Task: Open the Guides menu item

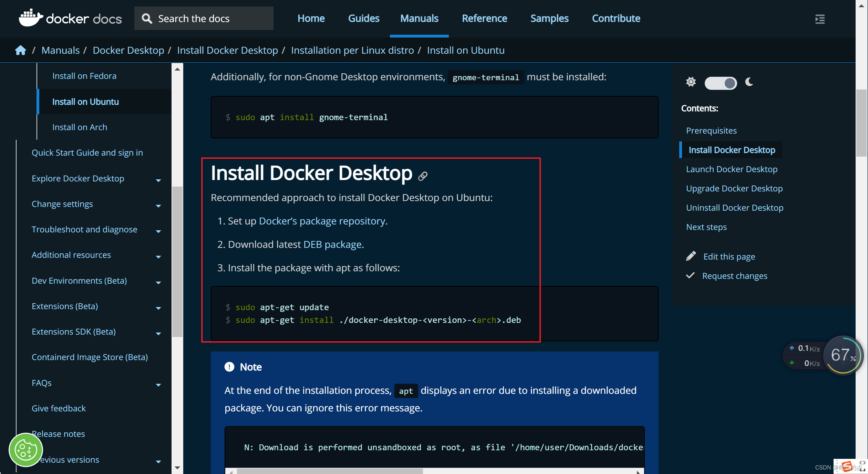Action: click(x=364, y=18)
